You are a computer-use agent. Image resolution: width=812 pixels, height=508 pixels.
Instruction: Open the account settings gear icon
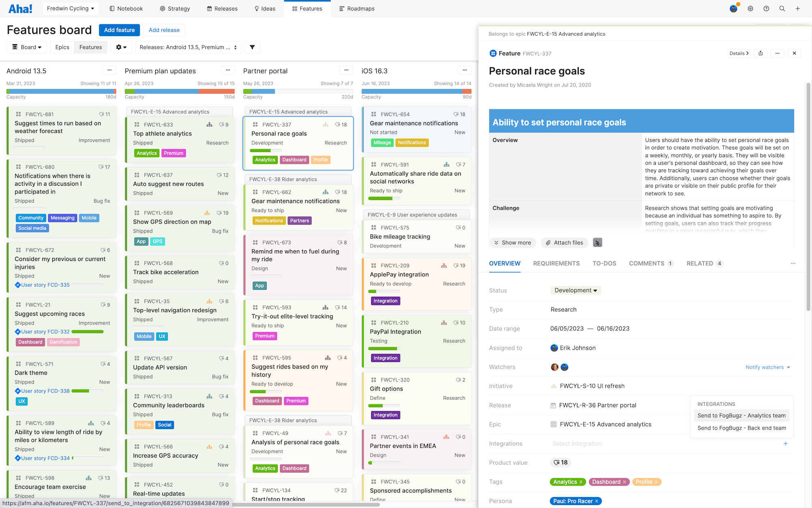[750, 9]
